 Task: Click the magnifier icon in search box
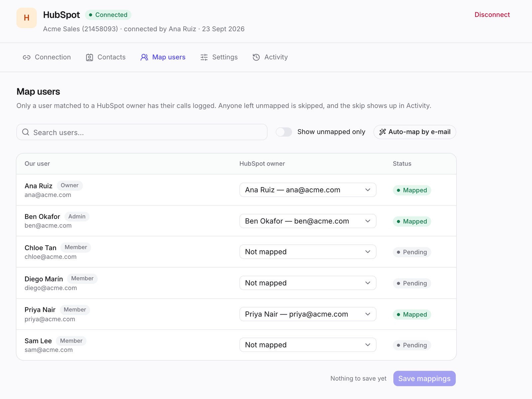(26, 132)
